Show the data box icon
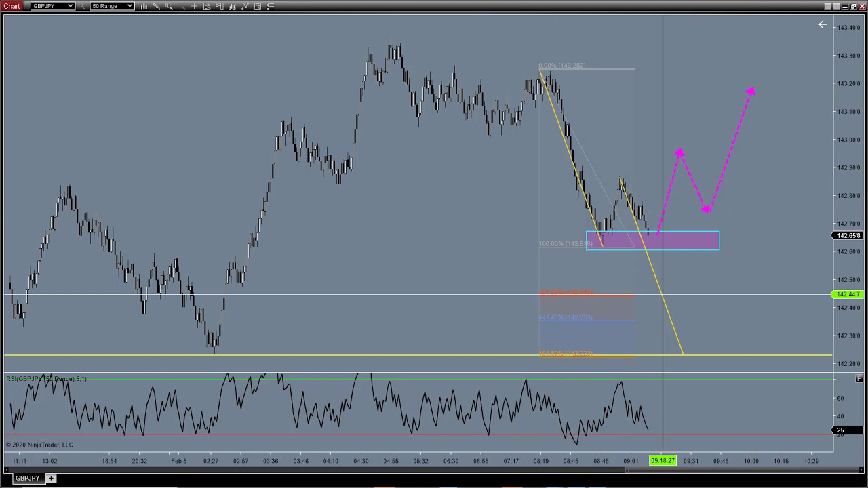 point(207,6)
